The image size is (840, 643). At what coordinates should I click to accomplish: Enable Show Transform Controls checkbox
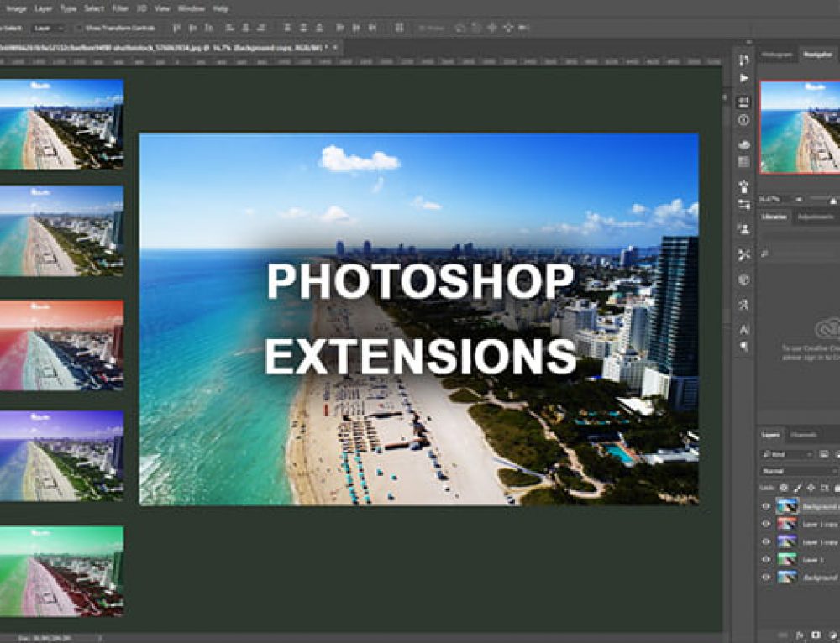click(x=79, y=28)
